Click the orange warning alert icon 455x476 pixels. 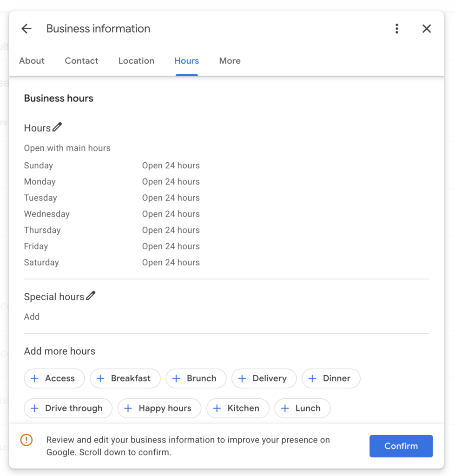(26, 440)
